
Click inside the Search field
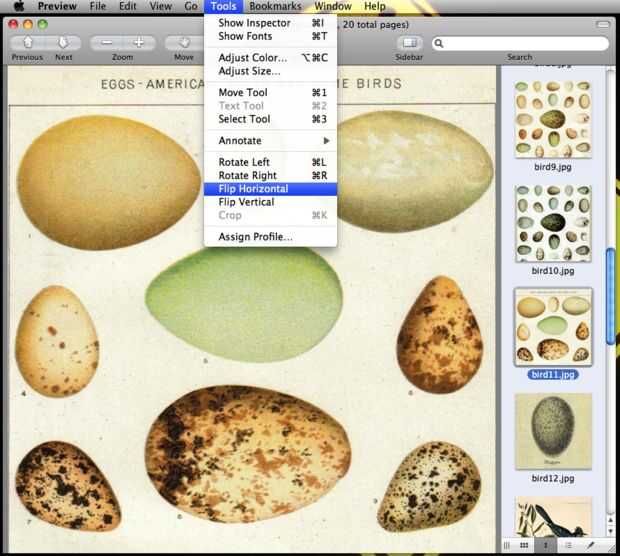(x=520, y=43)
